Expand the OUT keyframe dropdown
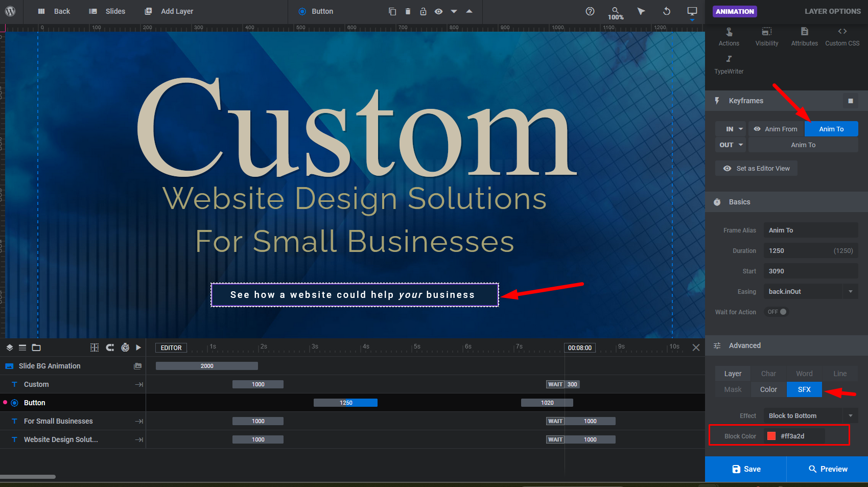 [x=731, y=145]
